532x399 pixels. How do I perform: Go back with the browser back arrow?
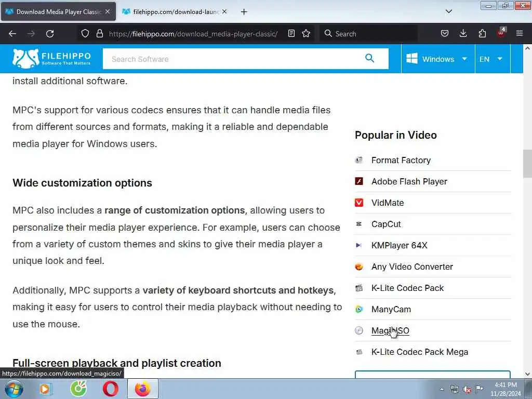coord(12,34)
